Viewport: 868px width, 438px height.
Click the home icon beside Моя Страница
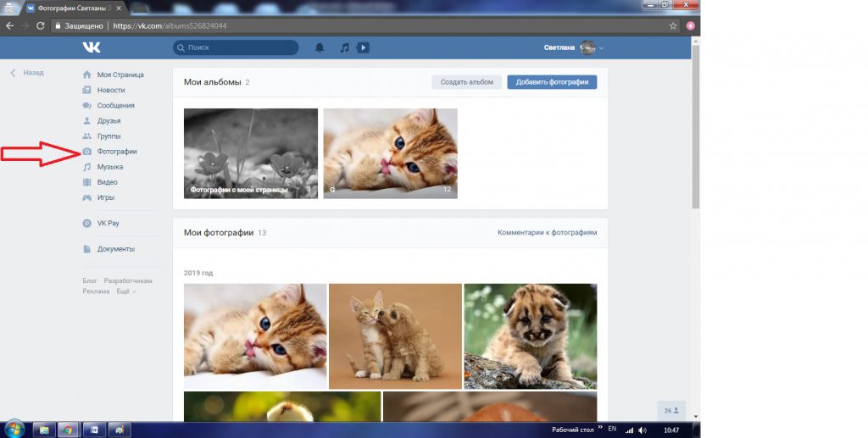[x=87, y=75]
